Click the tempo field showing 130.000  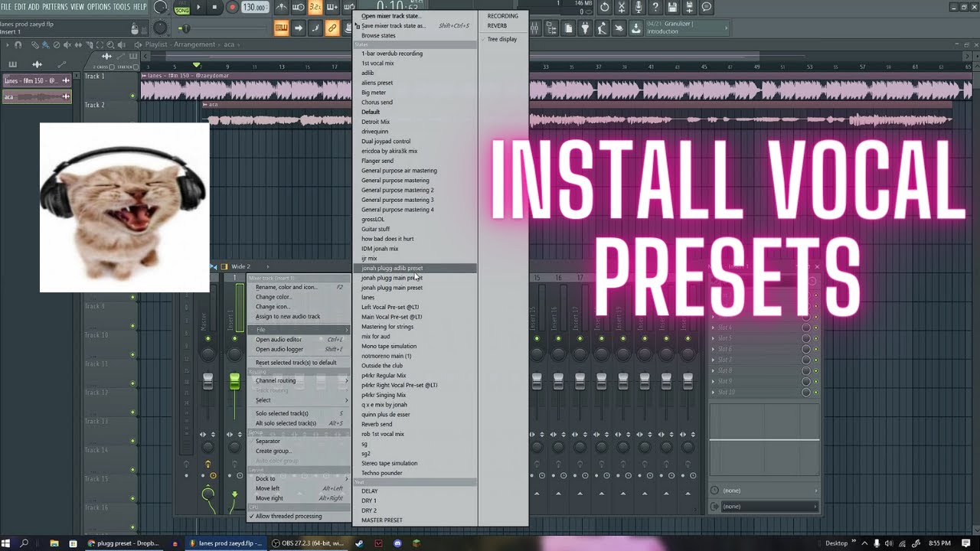254,8
